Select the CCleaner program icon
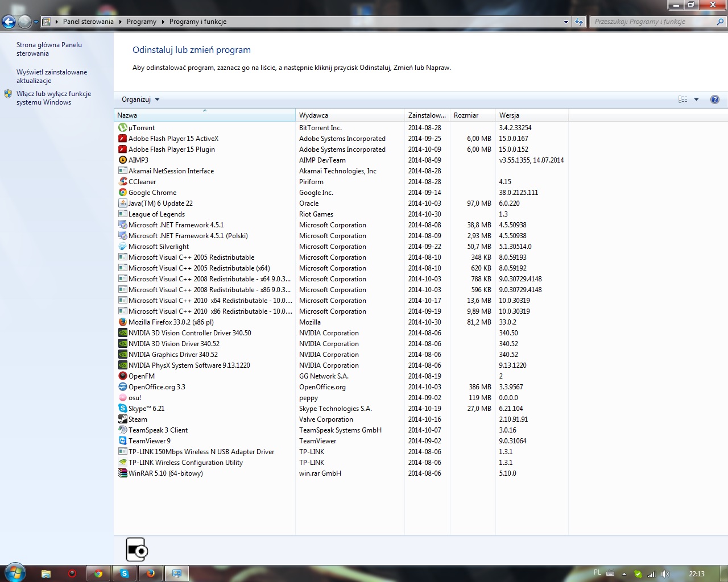Screen dimensions: 728x582 pyautogui.click(x=122, y=182)
